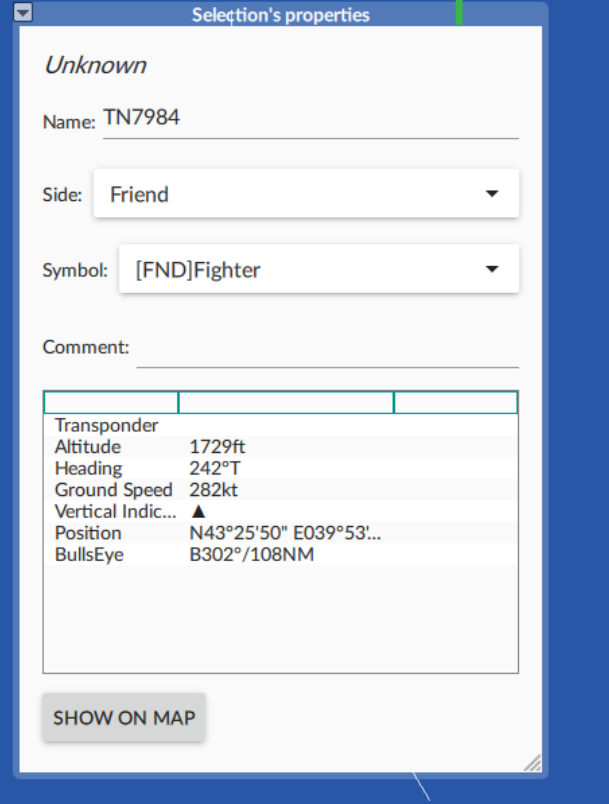The height and width of the screenshot is (804, 609).
Task: Click the Selection's properties title bar
Action: [281, 14]
